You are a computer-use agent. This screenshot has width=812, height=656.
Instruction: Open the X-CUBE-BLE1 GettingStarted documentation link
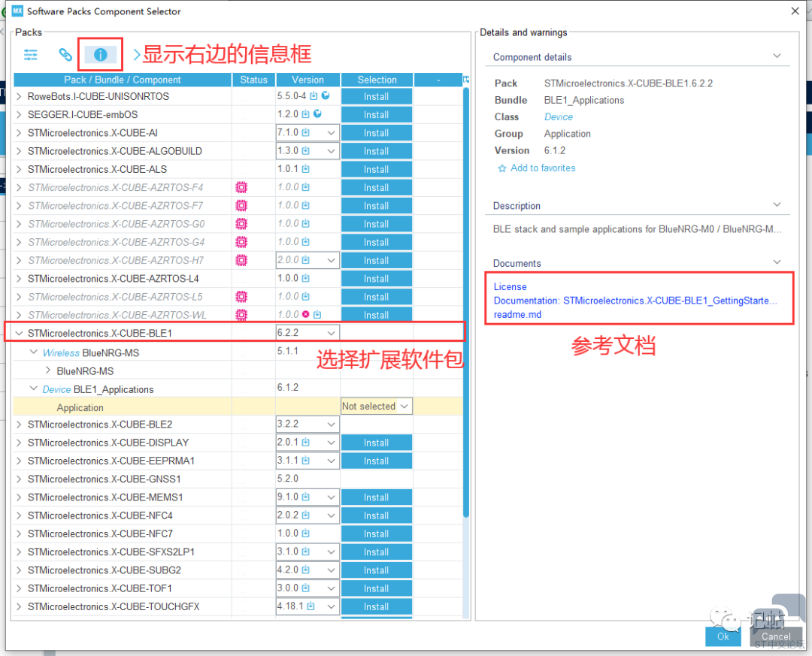pos(635,301)
